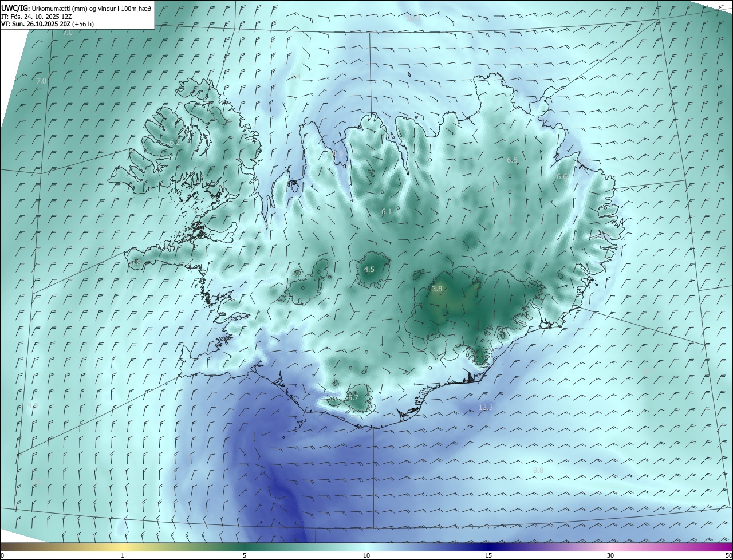Click the VT: Sun. 26.10.2025 20Z line

(48, 24)
